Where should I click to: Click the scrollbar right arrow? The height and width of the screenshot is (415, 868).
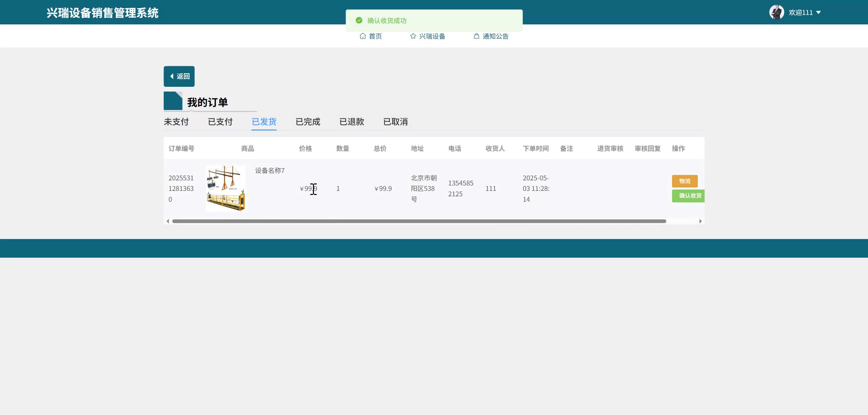[x=701, y=221]
